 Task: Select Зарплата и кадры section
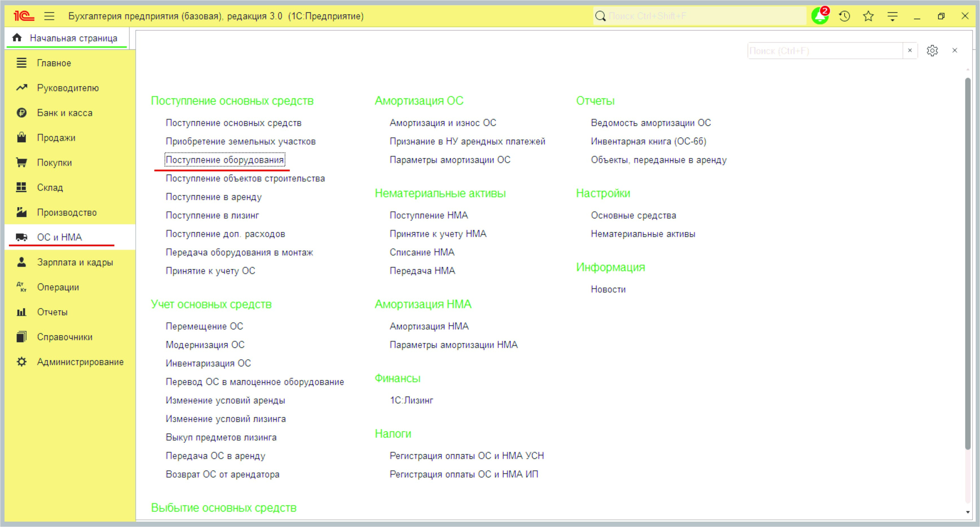(x=74, y=262)
